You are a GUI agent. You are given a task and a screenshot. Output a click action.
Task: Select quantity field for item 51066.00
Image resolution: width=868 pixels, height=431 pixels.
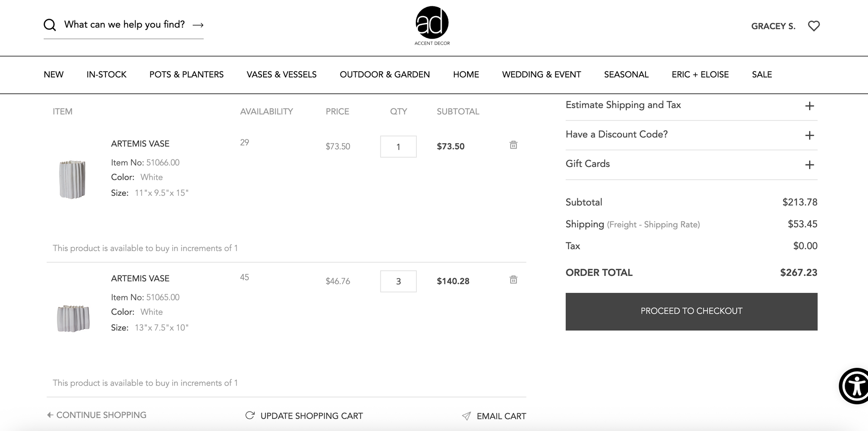click(x=398, y=147)
